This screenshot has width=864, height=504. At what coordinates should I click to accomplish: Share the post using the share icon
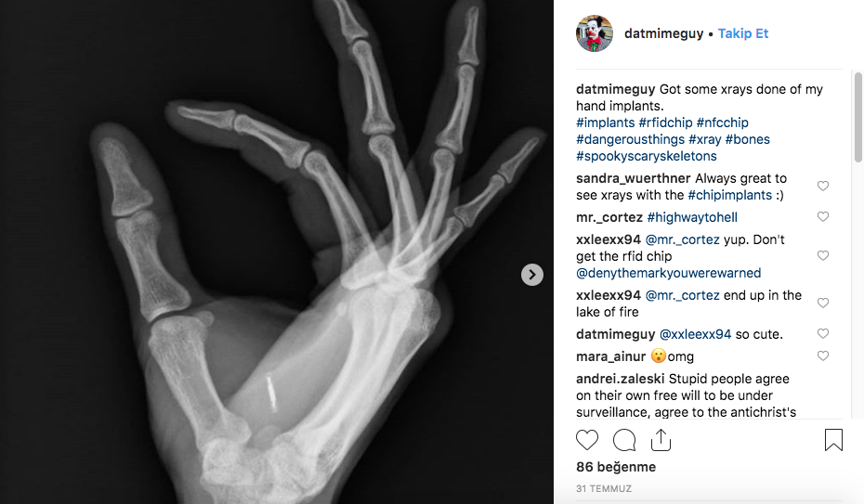pyautogui.click(x=661, y=440)
